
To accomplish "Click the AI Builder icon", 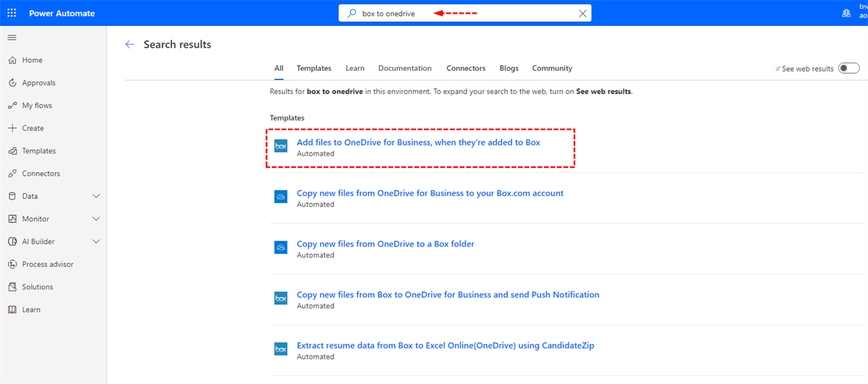I will (12, 242).
